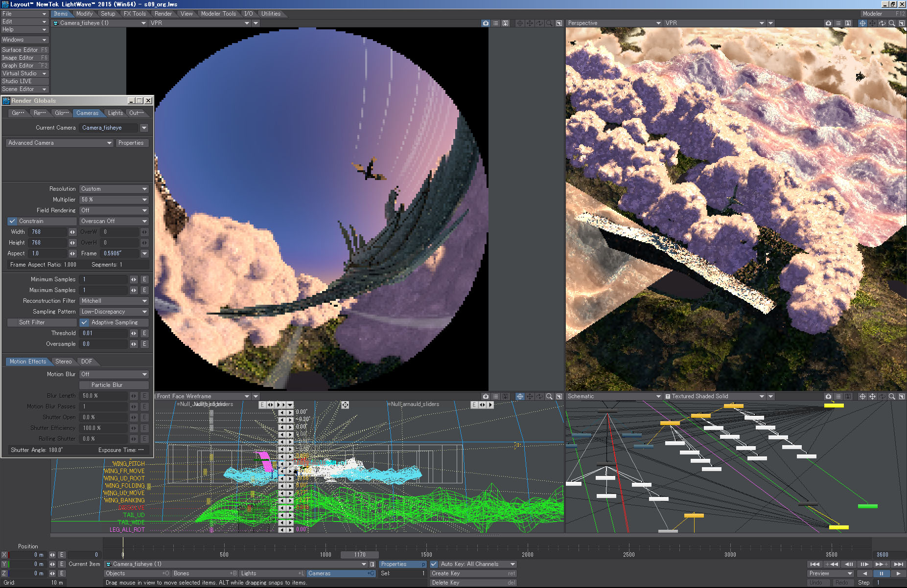Open the Graph Editor
Image resolution: width=907 pixels, height=588 pixels.
pos(24,66)
